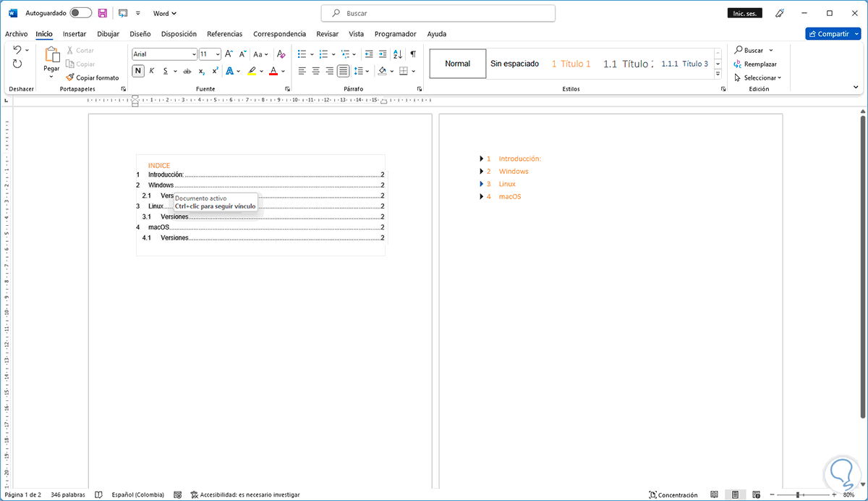Click the Buscar search box
Screen dimensions: 868x501
tap(438, 13)
